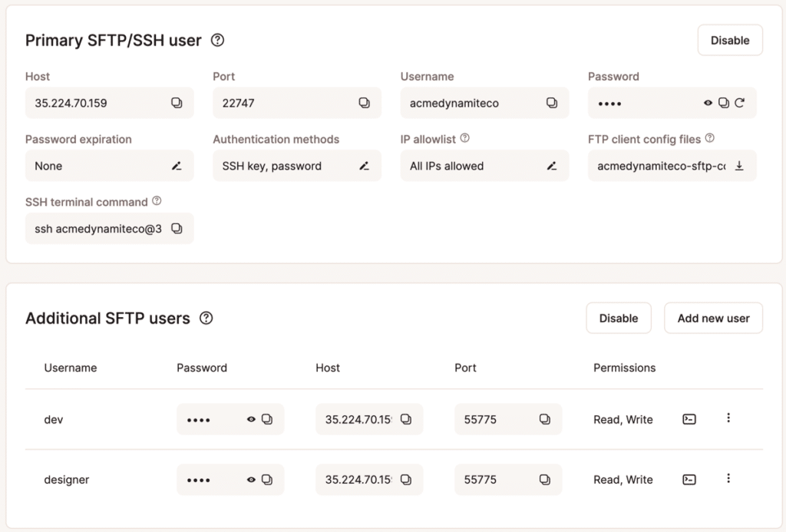
Task: Open help for Additional SFTP users
Action: 206,318
